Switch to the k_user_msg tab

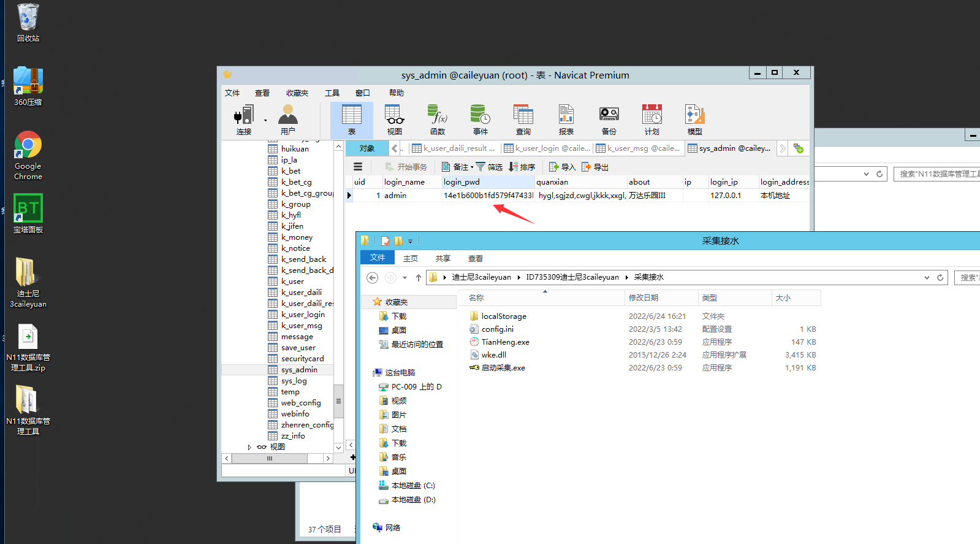point(638,148)
